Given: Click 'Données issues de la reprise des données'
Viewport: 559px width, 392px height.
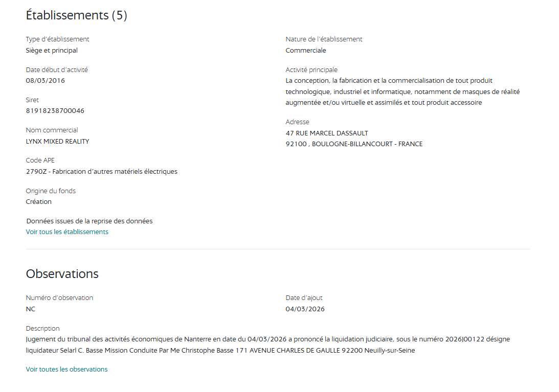Looking at the screenshot, I should pos(90,221).
